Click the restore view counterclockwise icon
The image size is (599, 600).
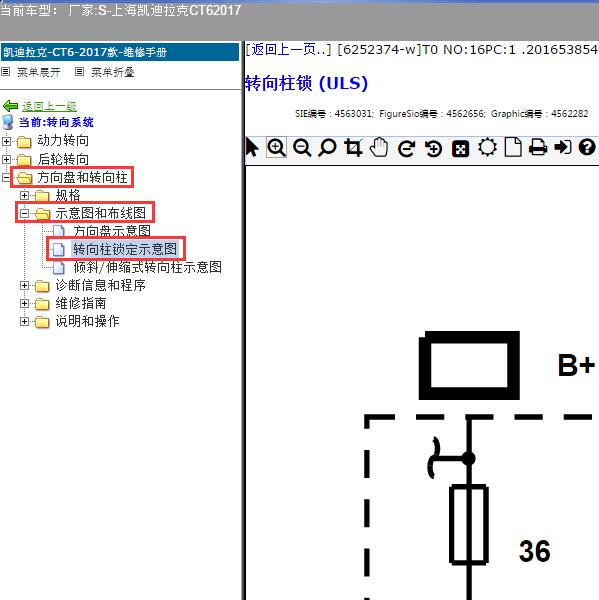[433, 148]
